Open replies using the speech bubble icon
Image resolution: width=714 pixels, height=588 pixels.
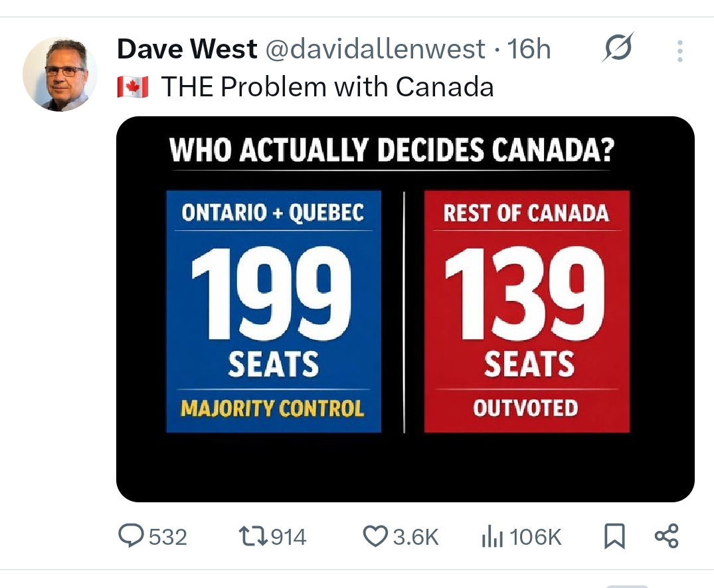tap(132, 536)
